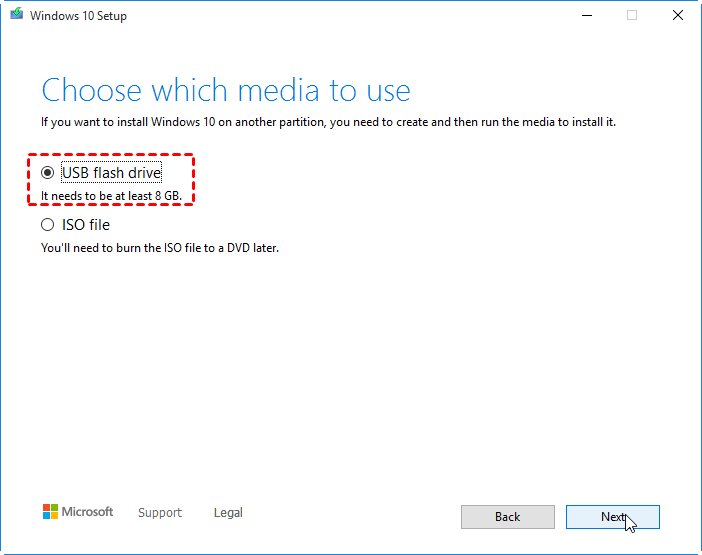Click the "Windows 10 Setup" title bar text
The image size is (702, 555).
[x=79, y=16]
